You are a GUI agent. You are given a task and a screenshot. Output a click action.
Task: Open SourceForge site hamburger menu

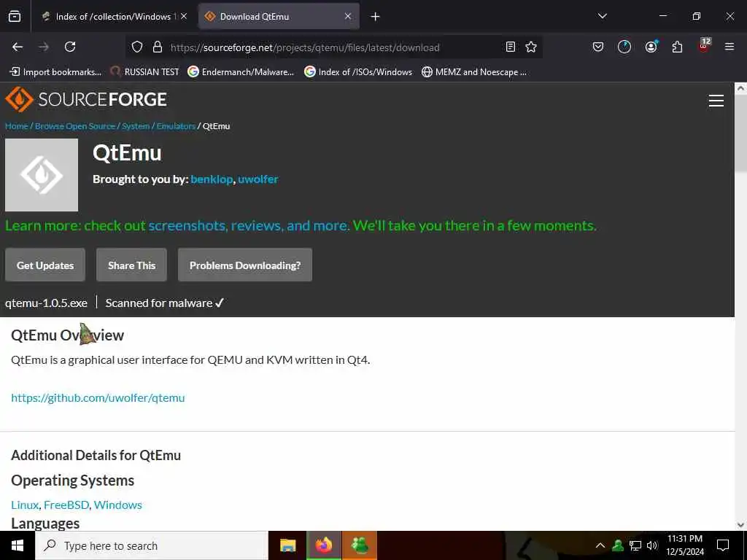tap(716, 101)
